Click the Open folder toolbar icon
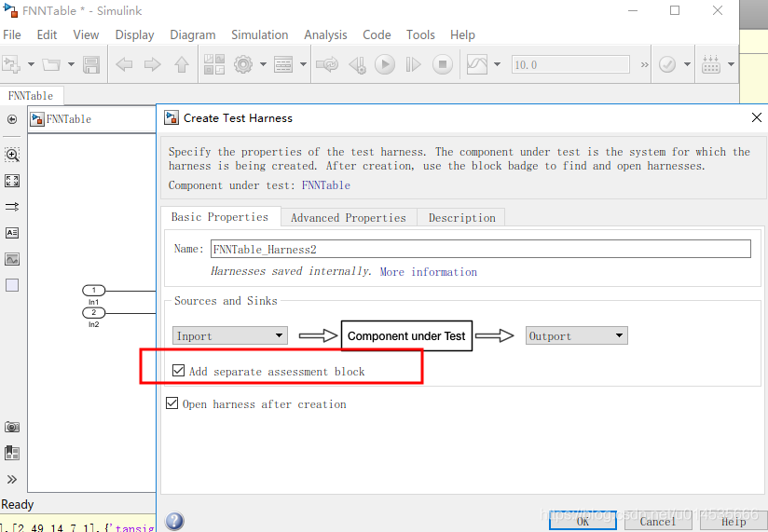The height and width of the screenshot is (532, 768). point(51,64)
